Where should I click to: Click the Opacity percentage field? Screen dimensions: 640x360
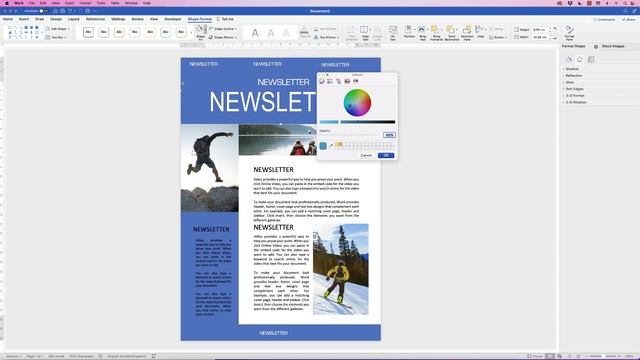[389, 135]
